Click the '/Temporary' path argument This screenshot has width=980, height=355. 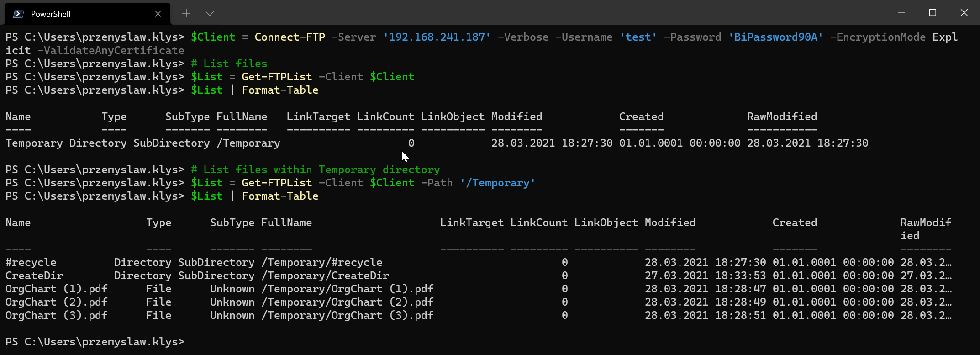pos(498,183)
